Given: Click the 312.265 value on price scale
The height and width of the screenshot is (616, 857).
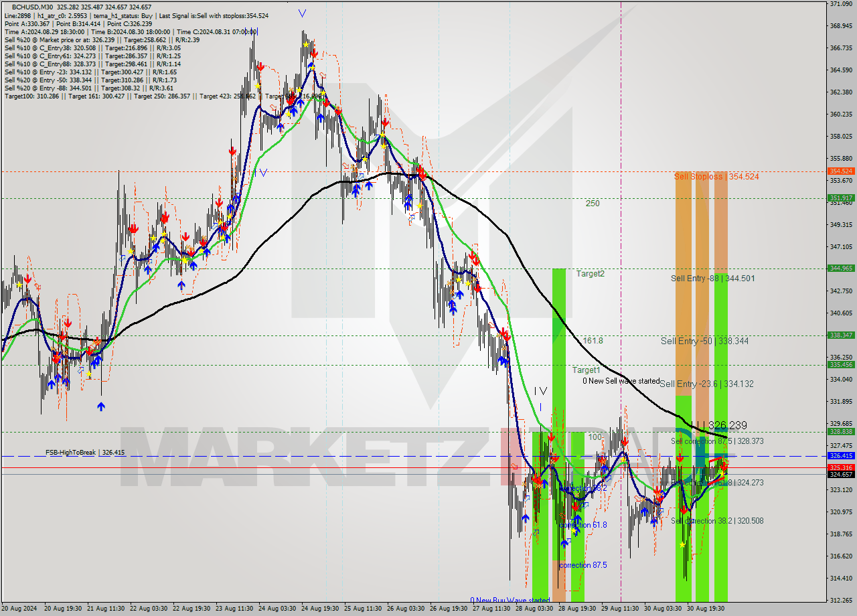Looking at the screenshot, I should (840, 600).
